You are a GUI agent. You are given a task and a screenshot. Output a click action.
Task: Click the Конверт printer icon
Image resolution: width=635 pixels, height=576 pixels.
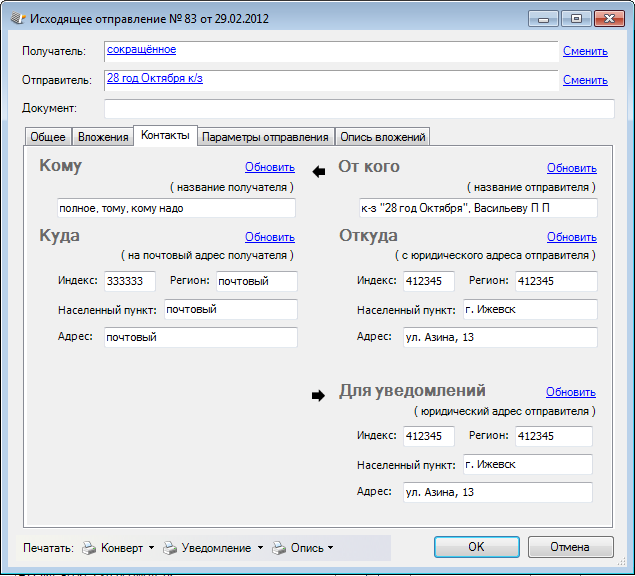tap(88, 548)
